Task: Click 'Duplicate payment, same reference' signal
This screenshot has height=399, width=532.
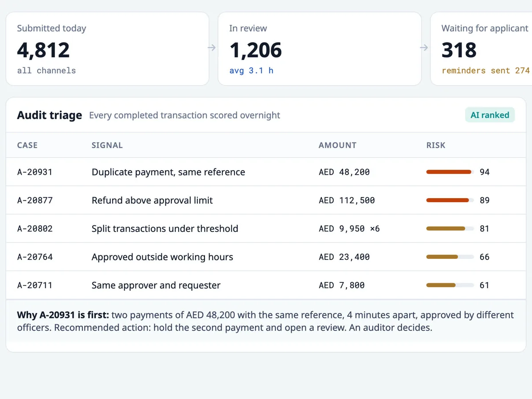Action: (168, 172)
